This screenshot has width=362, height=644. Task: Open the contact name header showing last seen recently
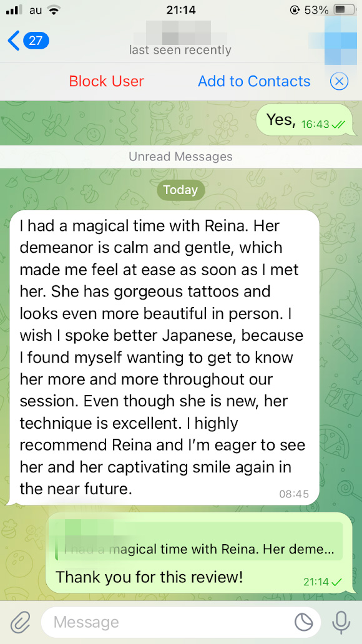click(x=180, y=40)
